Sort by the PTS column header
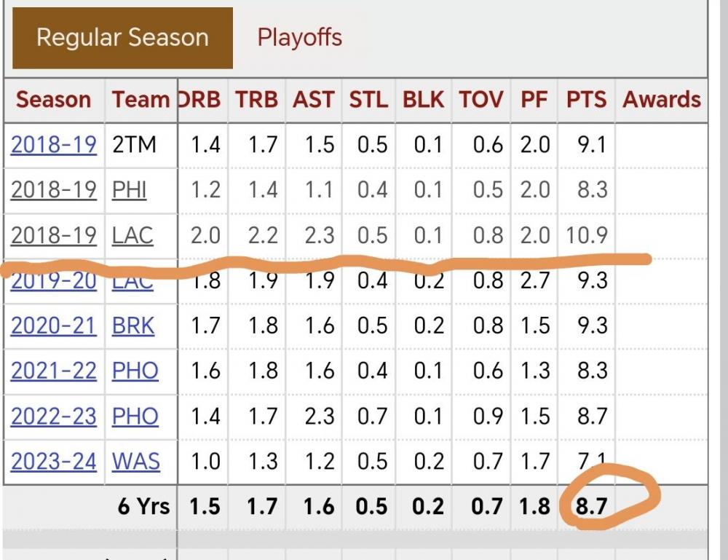728x560 pixels. coord(586,100)
